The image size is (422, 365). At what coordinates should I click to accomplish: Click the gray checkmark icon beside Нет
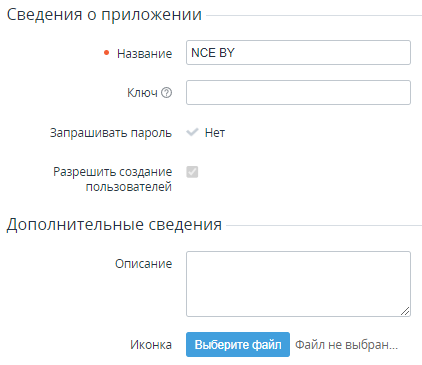tap(192, 132)
